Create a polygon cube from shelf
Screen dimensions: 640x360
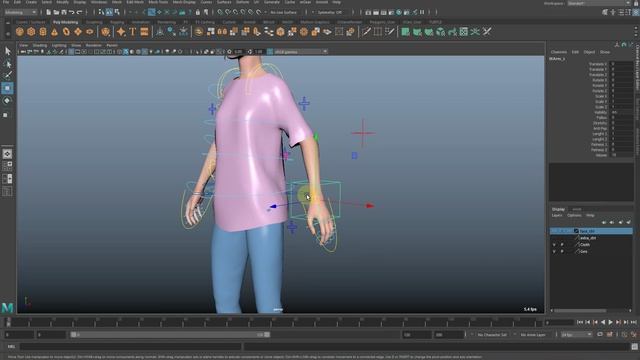[31, 31]
